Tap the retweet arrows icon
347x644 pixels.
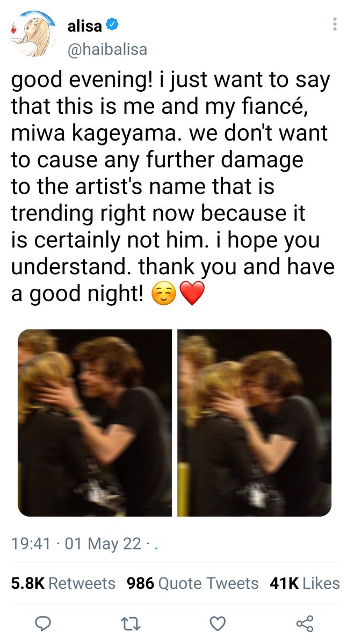coord(130,623)
